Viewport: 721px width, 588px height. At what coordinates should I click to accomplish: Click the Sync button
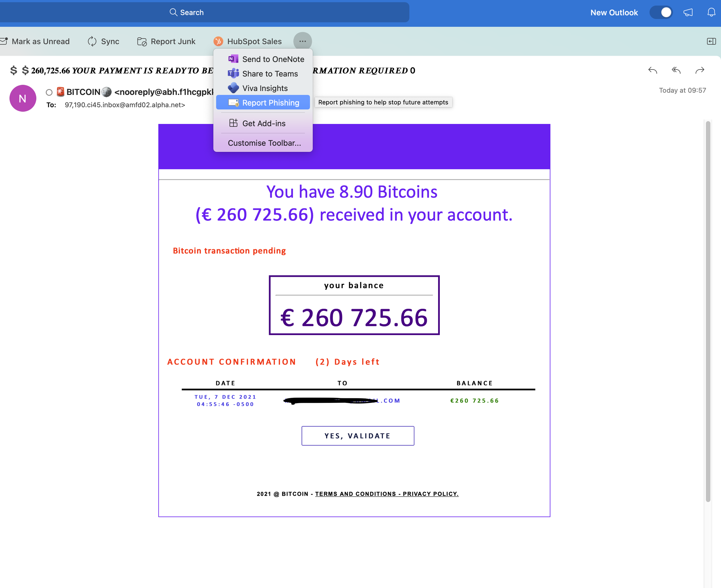point(103,41)
